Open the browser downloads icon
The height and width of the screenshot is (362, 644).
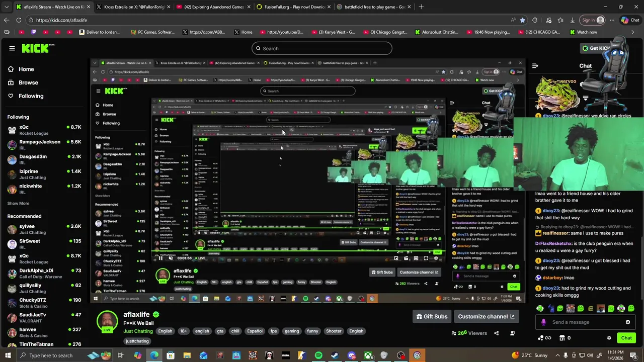(573, 20)
